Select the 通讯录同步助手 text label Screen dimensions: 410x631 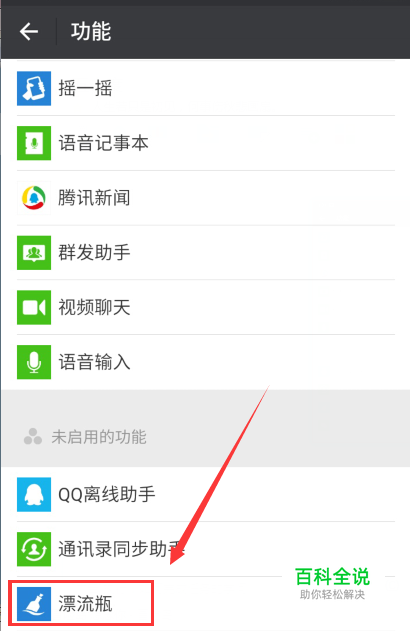(x=122, y=549)
